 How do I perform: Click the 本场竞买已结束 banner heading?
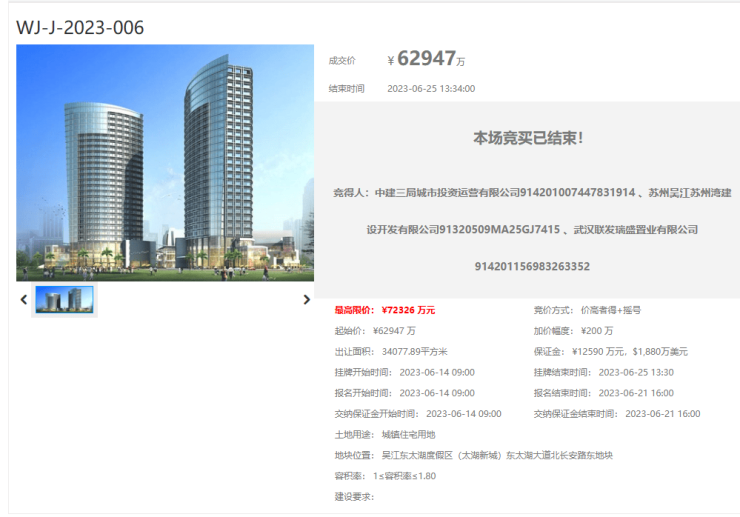click(x=527, y=138)
